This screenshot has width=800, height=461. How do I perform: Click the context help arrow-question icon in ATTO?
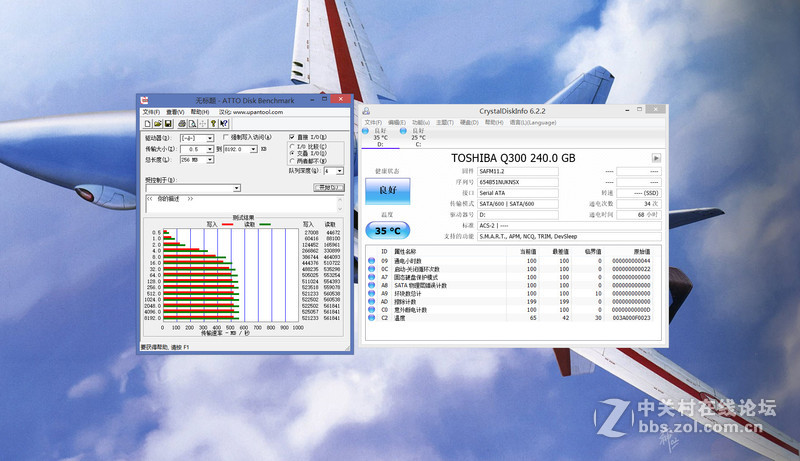tap(224, 123)
